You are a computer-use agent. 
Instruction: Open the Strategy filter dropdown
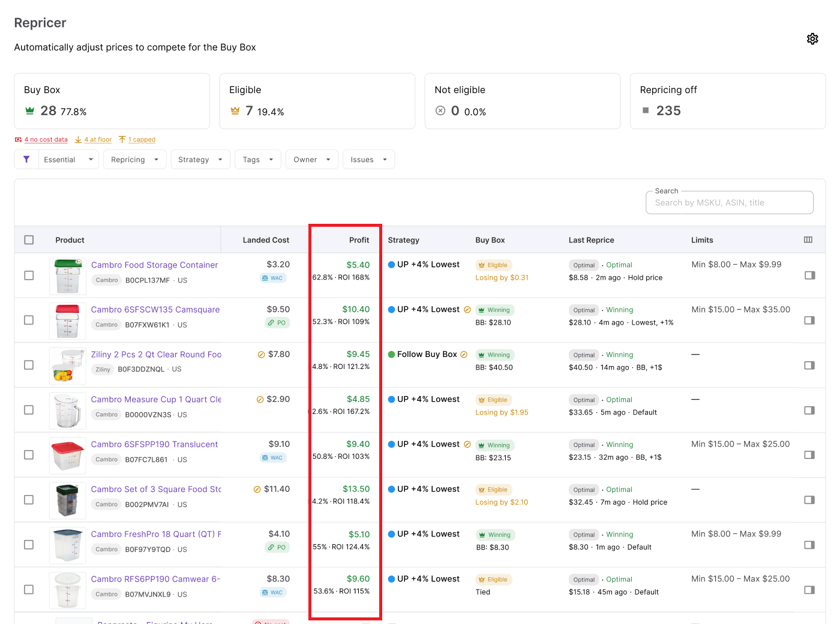[x=200, y=160]
